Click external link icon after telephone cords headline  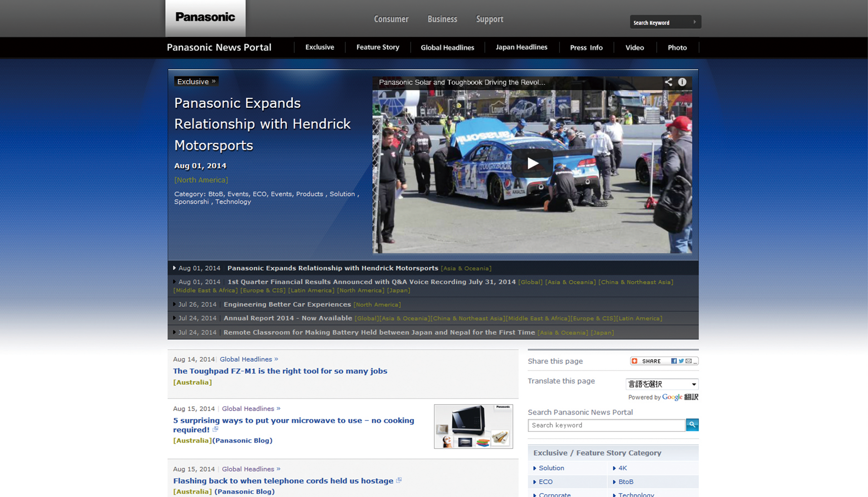(x=398, y=480)
